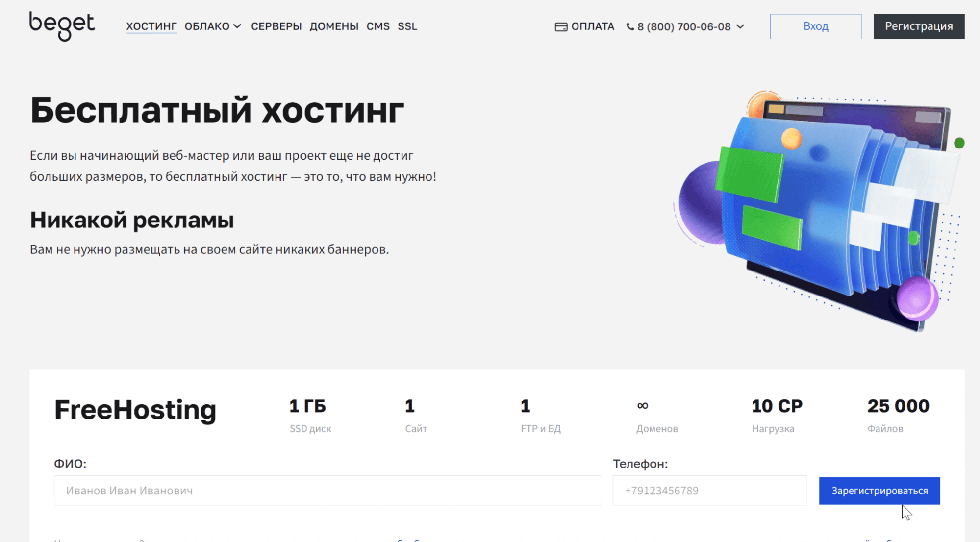This screenshot has height=542, width=980.
Task: Click the "Бесплатный хостинг" heading
Action: 217,110
